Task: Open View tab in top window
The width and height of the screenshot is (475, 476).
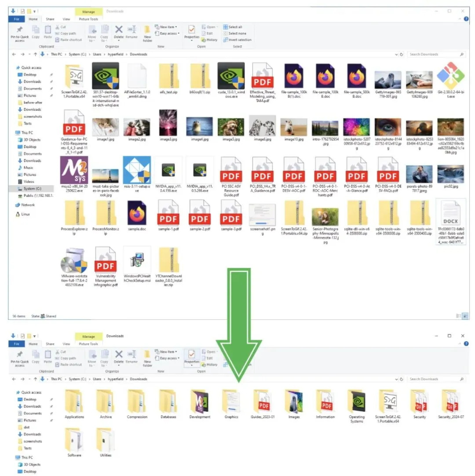Action: tap(66, 19)
